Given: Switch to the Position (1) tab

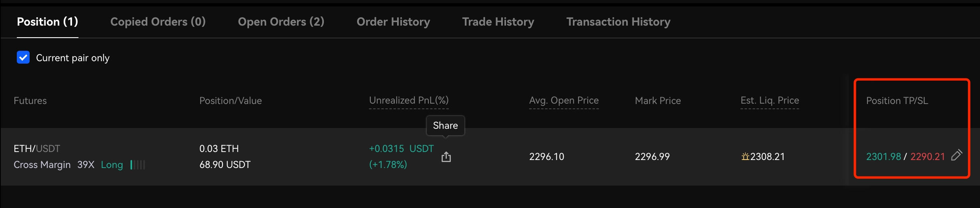Looking at the screenshot, I should (47, 22).
